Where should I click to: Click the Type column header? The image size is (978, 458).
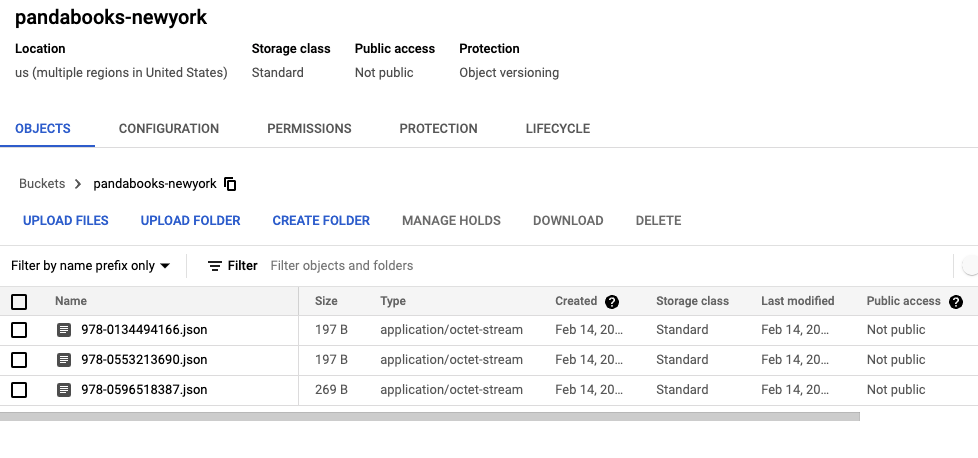(393, 301)
